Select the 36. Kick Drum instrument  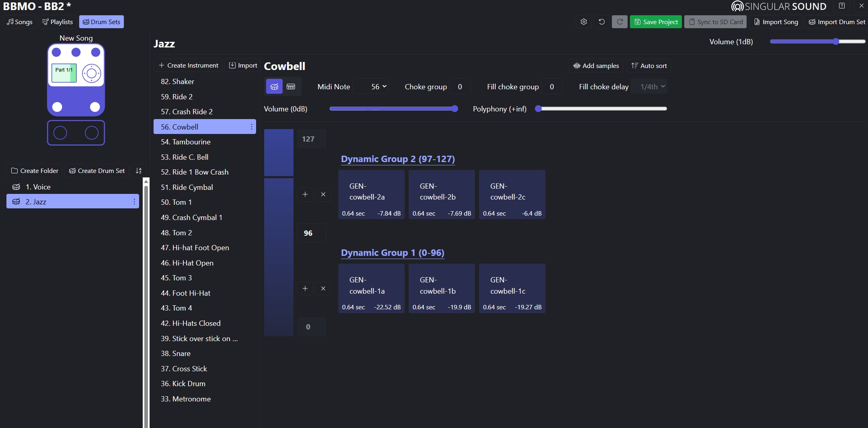[x=205, y=383]
